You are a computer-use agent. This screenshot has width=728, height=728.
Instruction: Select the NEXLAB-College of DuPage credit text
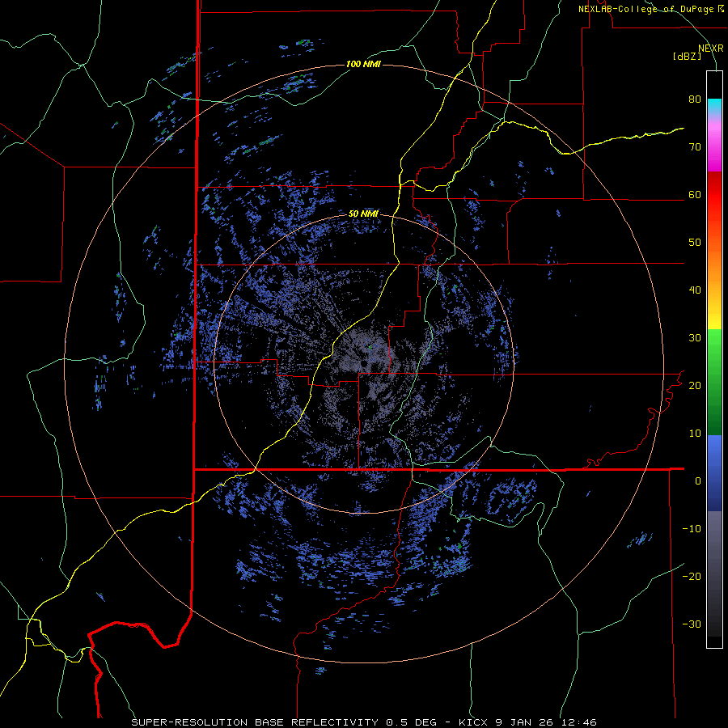650,9
